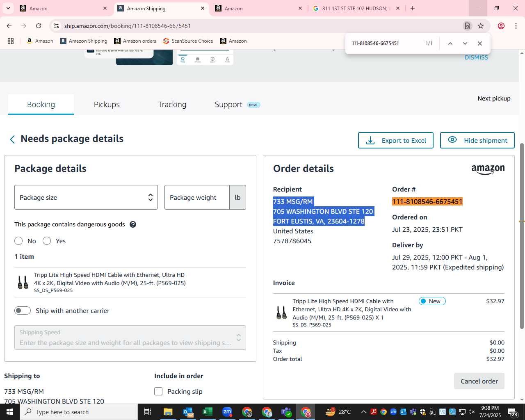Click the Cancel order button
Viewport: 525px width, 420px height.
click(x=479, y=381)
